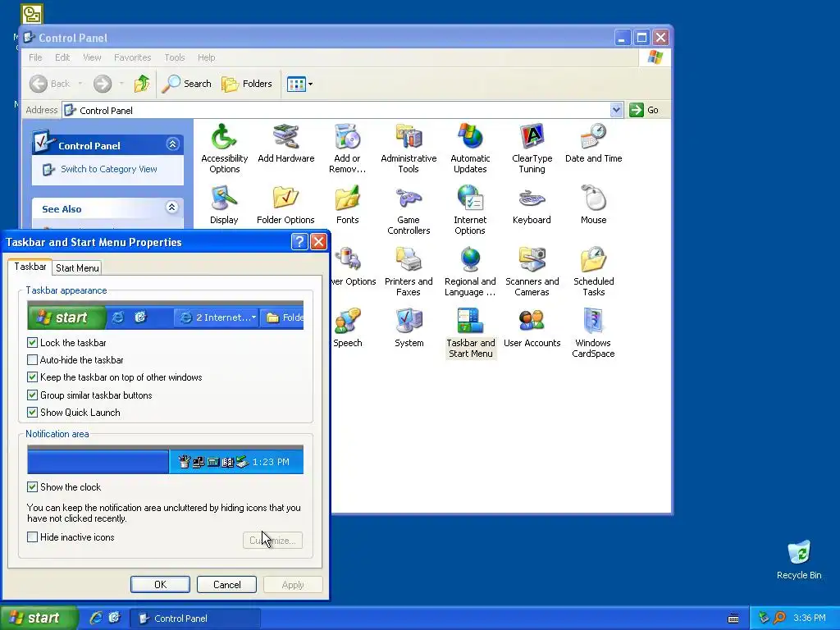Viewport: 840px width, 630px height.
Task: Uncheck Lock the taskbar
Action: pyautogui.click(x=32, y=342)
